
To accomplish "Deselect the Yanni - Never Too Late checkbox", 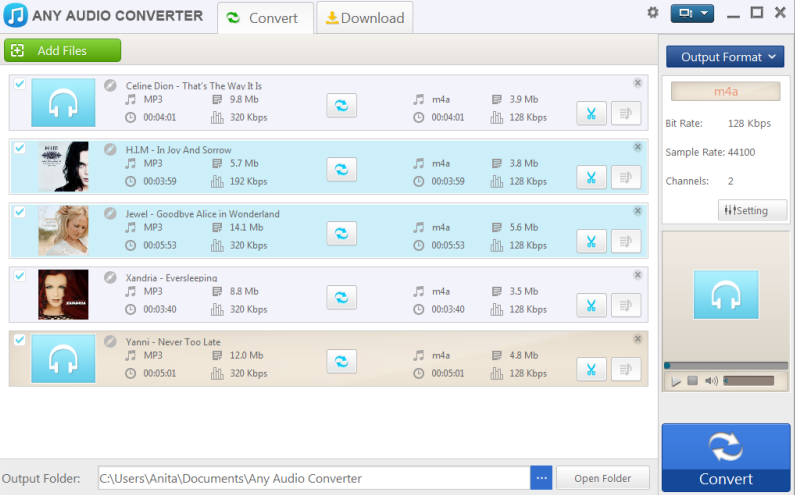I will tap(19, 340).
